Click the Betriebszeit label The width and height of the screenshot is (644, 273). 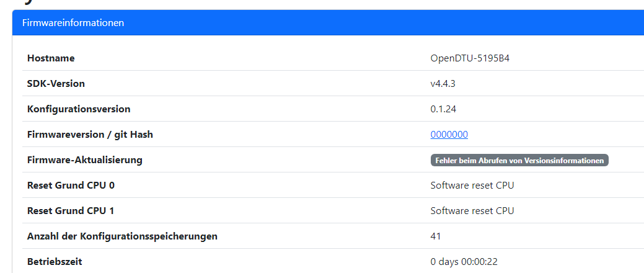55,262
